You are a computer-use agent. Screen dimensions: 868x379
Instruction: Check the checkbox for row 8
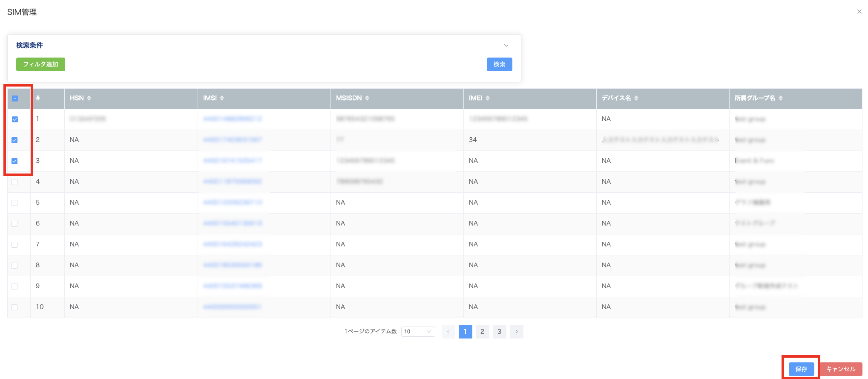(15, 266)
